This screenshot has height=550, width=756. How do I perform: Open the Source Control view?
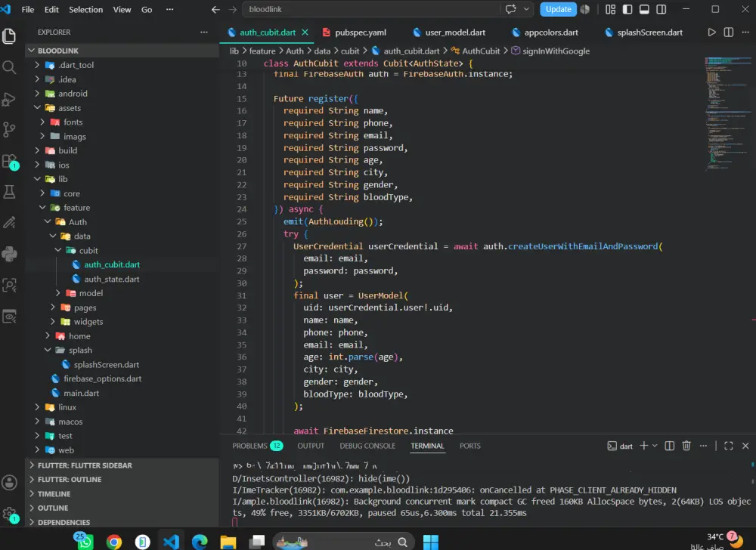pos(9,129)
